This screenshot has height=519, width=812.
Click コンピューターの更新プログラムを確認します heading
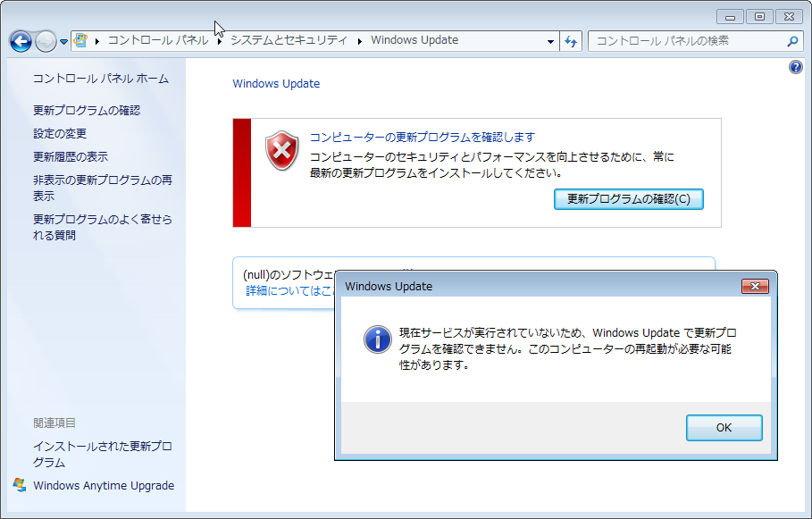click(422, 138)
